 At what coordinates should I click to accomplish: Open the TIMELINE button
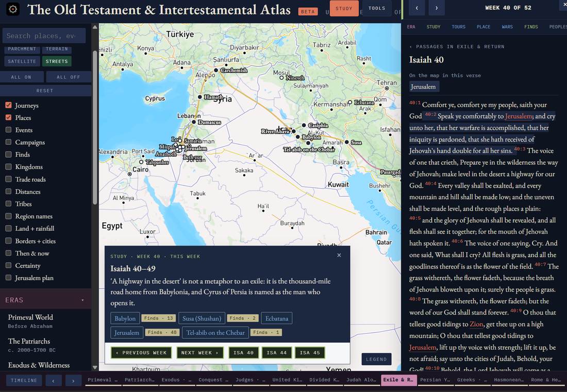click(24, 381)
